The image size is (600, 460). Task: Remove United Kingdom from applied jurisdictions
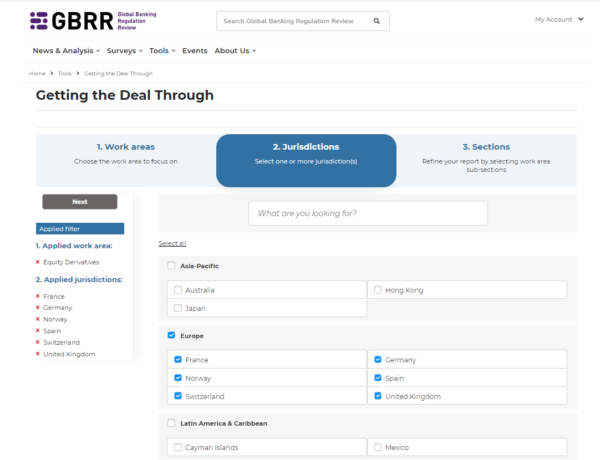tap(38, 354)
